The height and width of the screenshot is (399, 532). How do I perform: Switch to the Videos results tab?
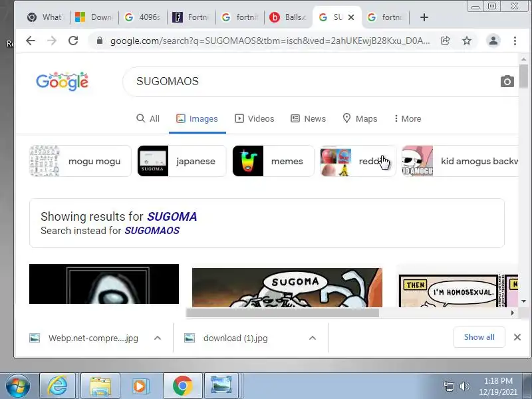(255, 118)
